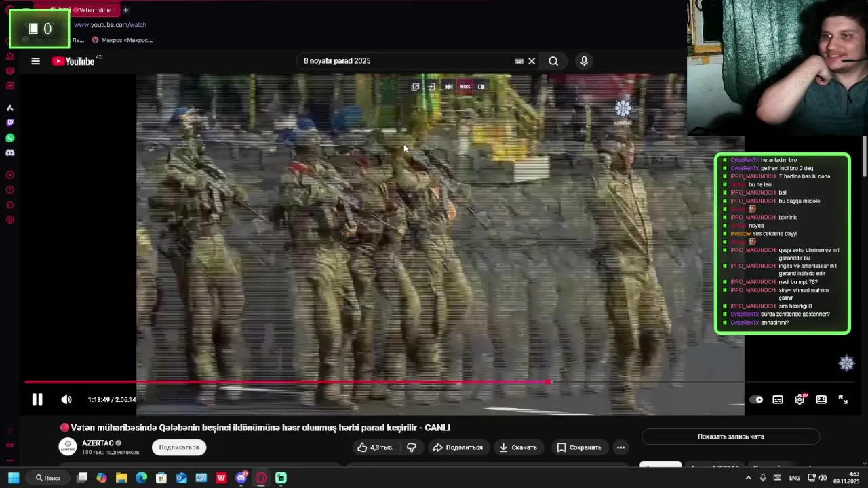Go to the YouTube home logo

pos(73,61)
